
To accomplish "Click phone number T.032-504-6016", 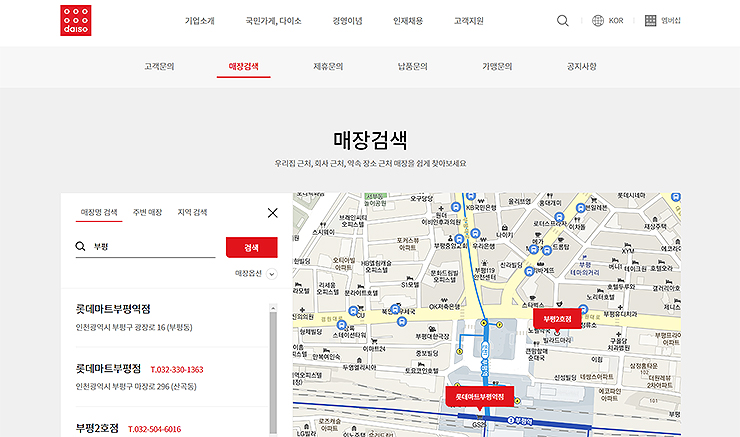I will 154,429.
